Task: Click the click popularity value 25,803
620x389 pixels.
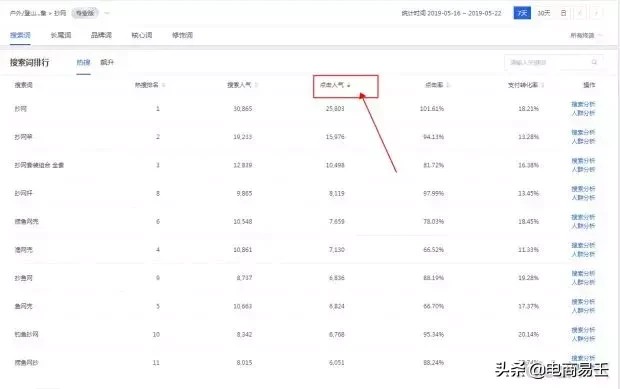Action: tap(335, 109)
